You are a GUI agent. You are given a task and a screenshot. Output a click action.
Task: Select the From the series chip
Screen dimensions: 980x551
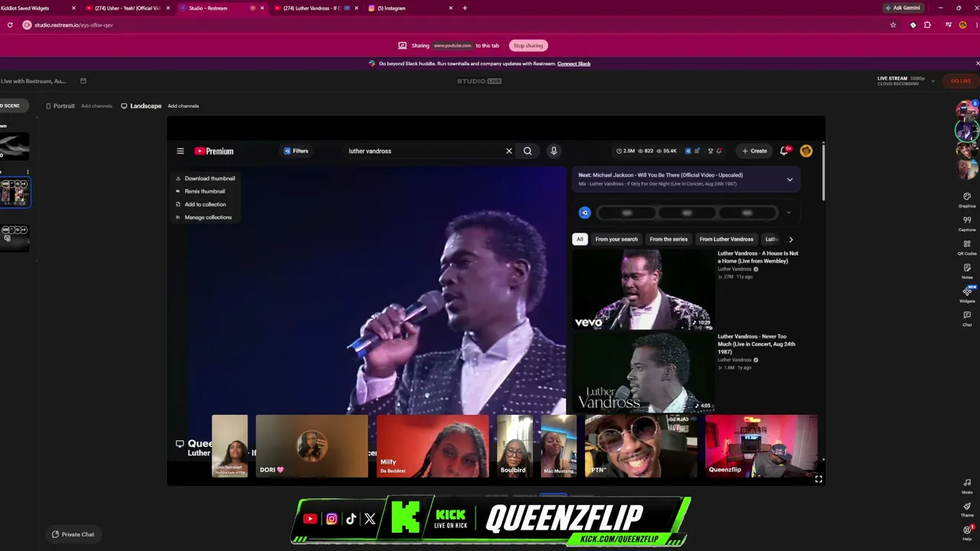(x=668, y=240)
